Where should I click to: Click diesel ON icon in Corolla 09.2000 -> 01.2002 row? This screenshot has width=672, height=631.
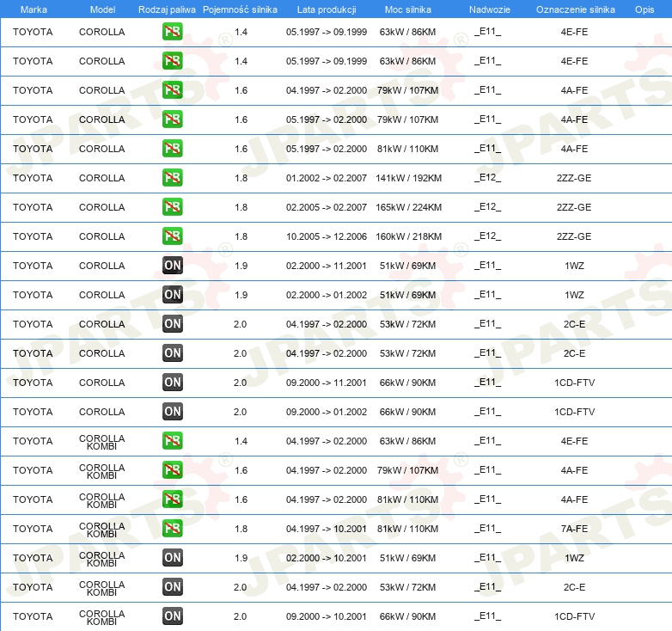coord(172,412)
